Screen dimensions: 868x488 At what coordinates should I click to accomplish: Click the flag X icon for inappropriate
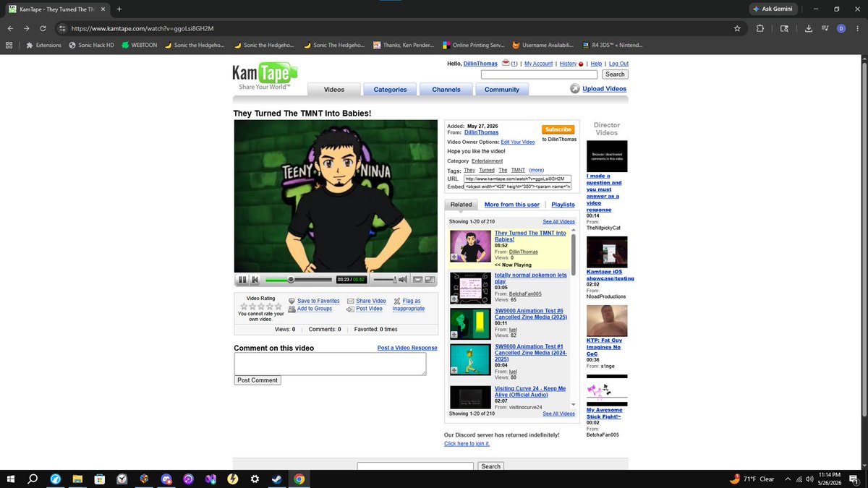point(397,301)
